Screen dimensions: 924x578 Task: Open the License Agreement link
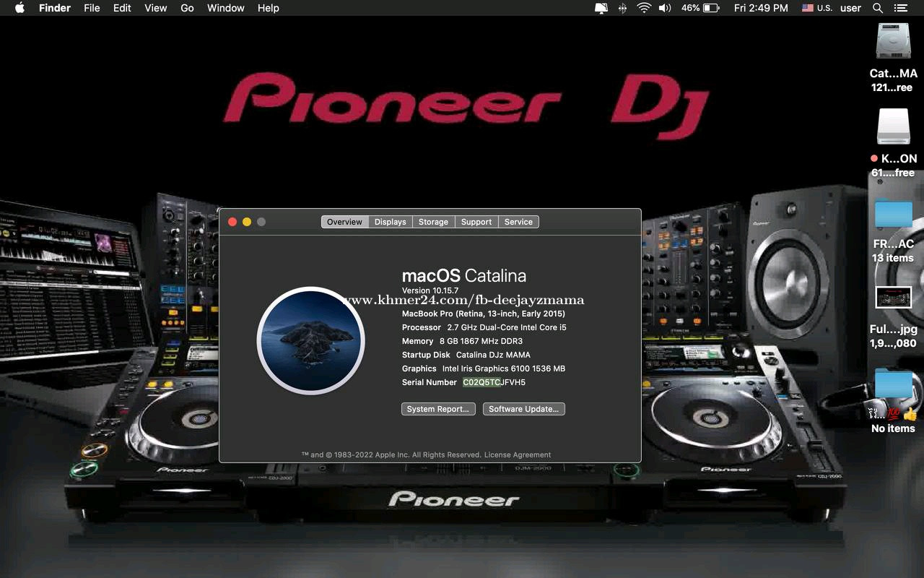(518, 455)
